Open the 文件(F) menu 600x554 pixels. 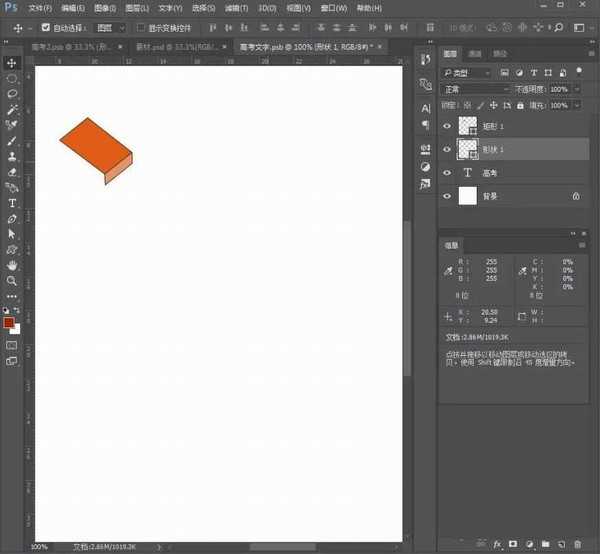click(40, 8)
